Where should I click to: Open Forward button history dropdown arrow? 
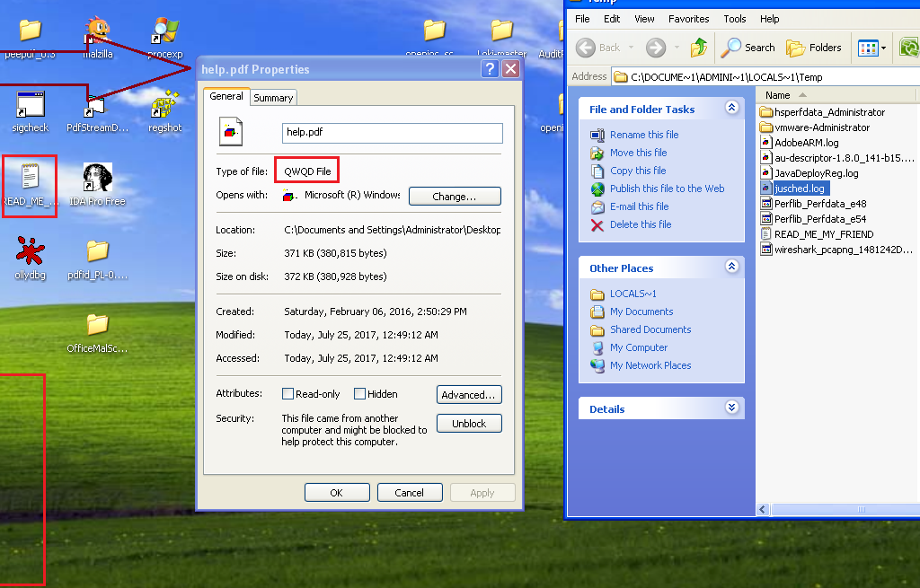677,48
